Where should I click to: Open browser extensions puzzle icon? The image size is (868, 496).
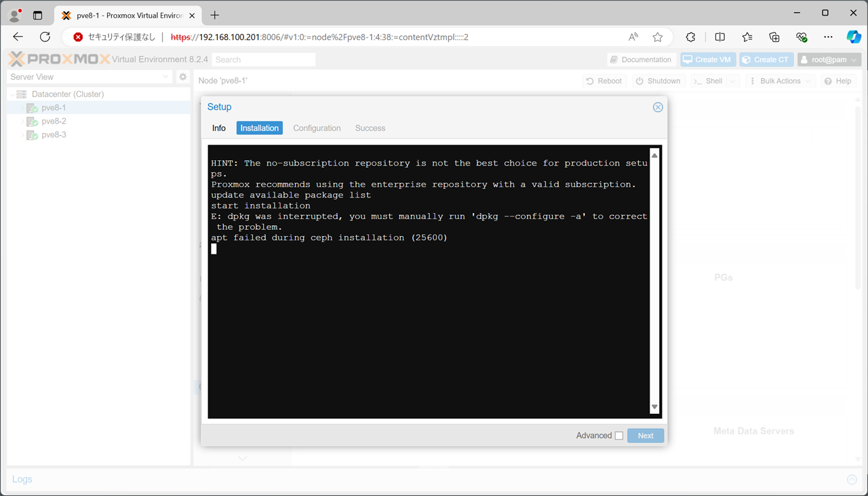point(690,37)
